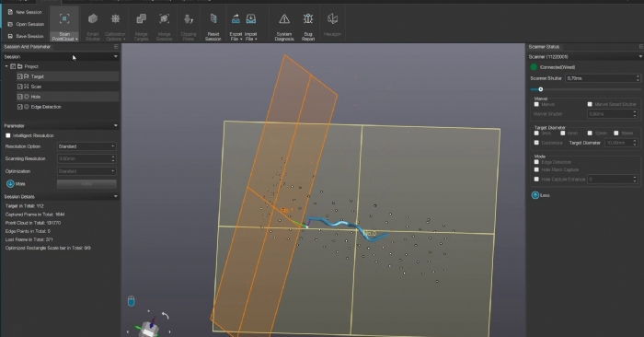Enable the Marvel checkbox
The height and width of the screenshot is (337, 644).
point(536,104)
